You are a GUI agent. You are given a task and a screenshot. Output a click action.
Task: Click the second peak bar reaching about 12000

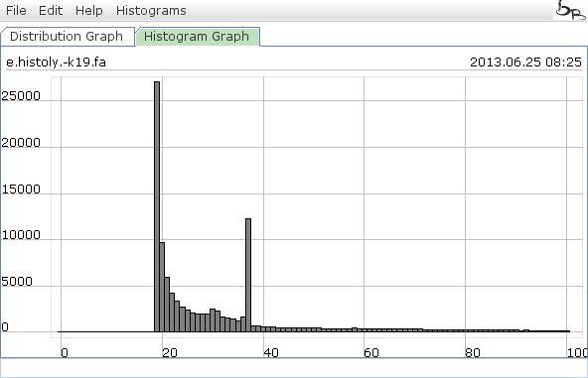pyautogui.click(x=248, y=275)
